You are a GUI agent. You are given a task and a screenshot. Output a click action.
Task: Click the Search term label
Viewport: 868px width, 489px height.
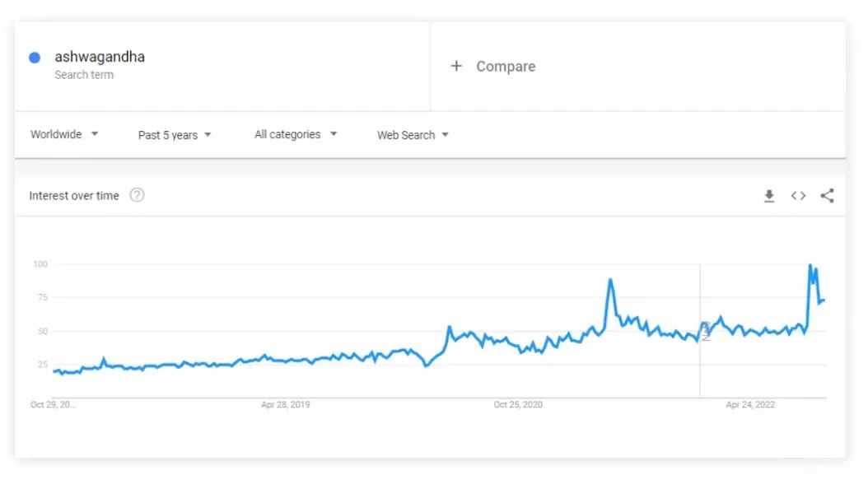coord(84,75)
